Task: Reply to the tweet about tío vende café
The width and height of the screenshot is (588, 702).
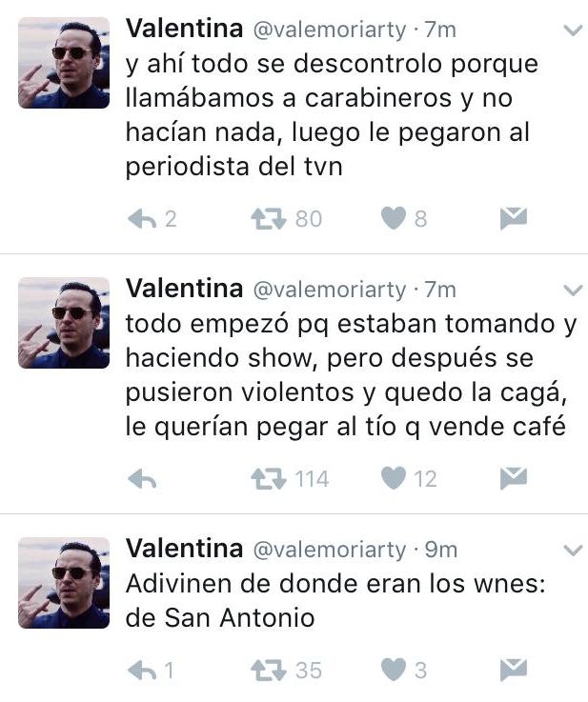Action: point(142,479)
